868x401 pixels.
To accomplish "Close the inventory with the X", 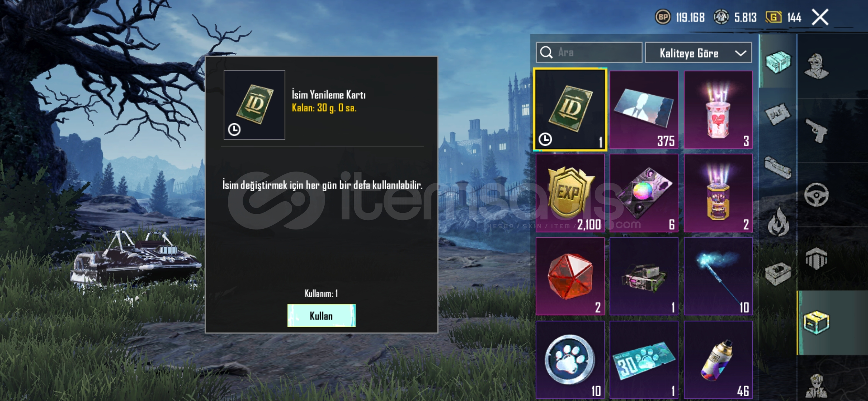I will click(820, 17).
